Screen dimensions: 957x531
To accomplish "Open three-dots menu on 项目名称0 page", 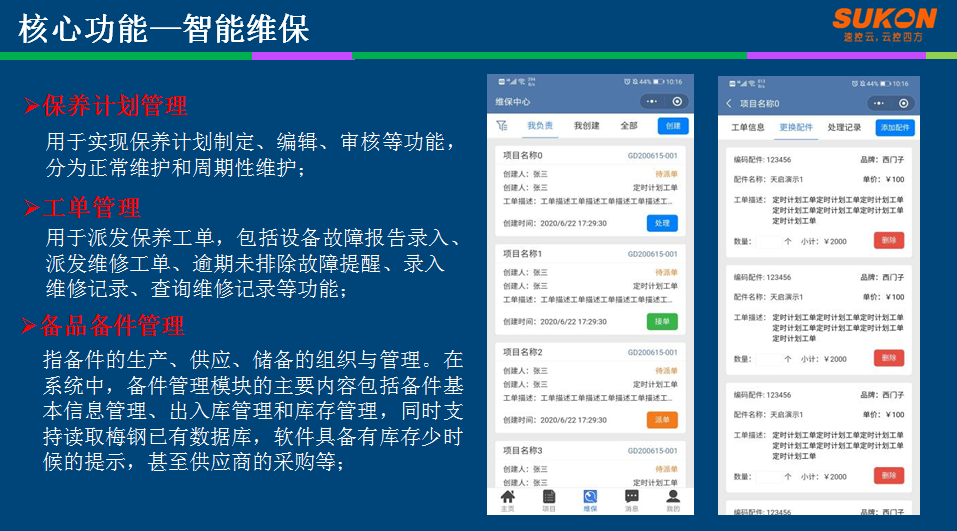I will point(877,103).
